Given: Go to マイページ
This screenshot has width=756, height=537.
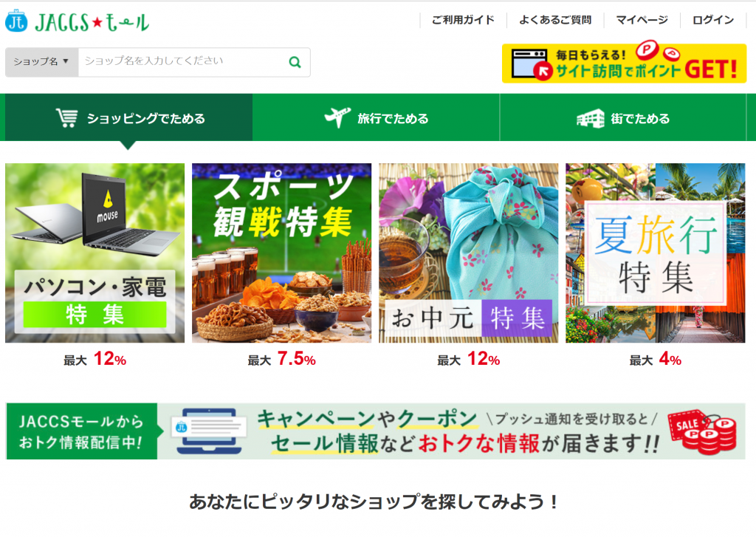Looking at the screenshot, I should pyautogui.click(x=642, y=20).
